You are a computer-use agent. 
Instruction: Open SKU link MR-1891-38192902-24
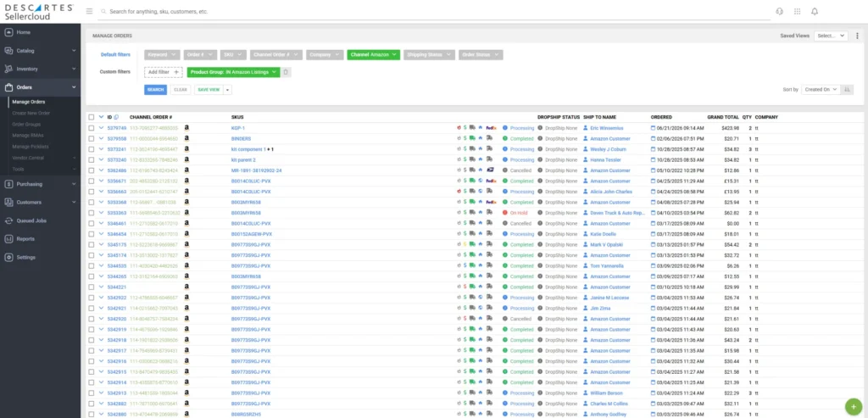click(x=256, y=170)
